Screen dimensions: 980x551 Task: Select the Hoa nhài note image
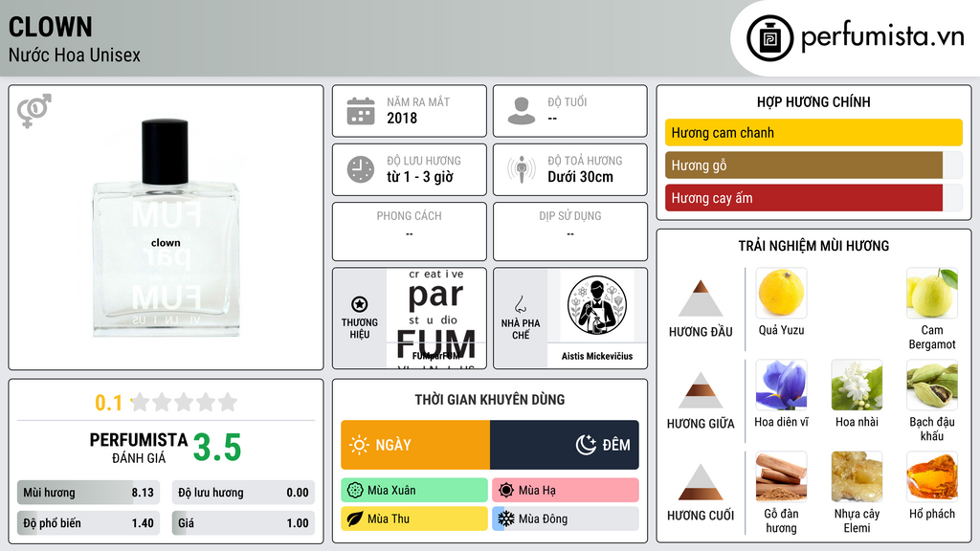(857, 385)
